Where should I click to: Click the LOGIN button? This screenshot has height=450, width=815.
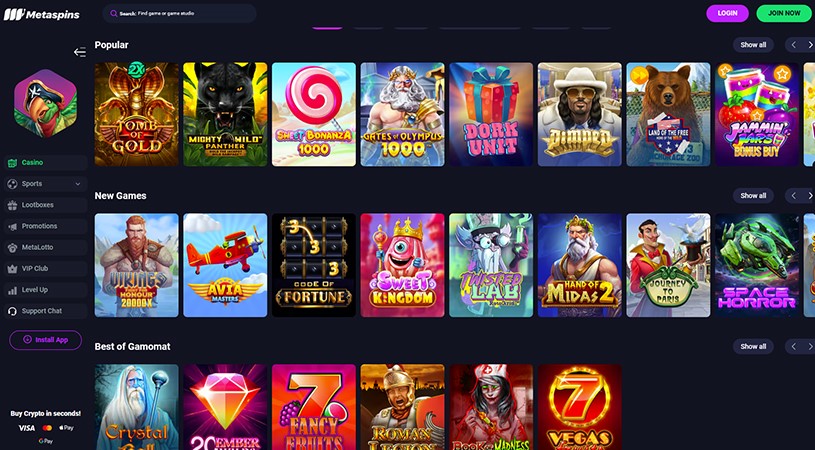pos(727,14)
